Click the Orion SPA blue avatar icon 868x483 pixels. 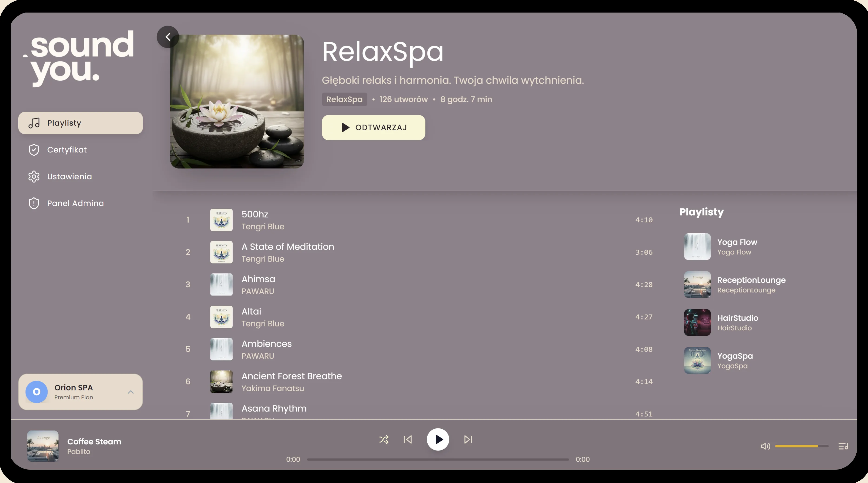click(37, 392)
